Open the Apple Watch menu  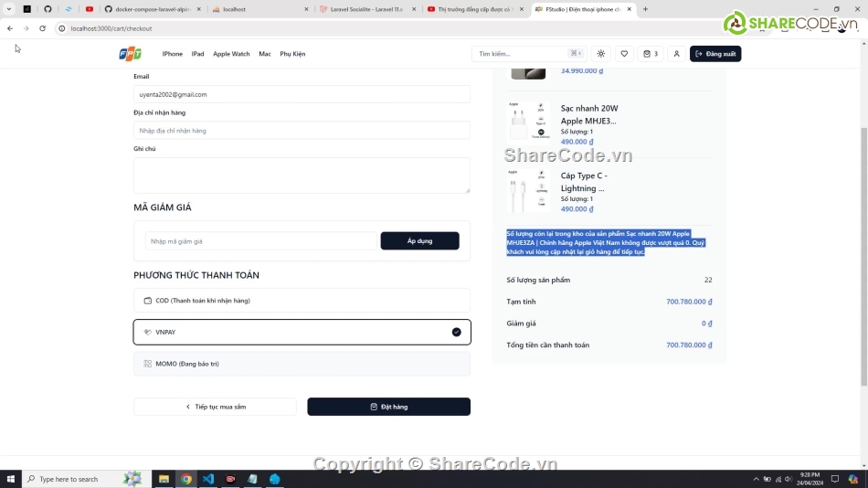[x=231, y=54]
